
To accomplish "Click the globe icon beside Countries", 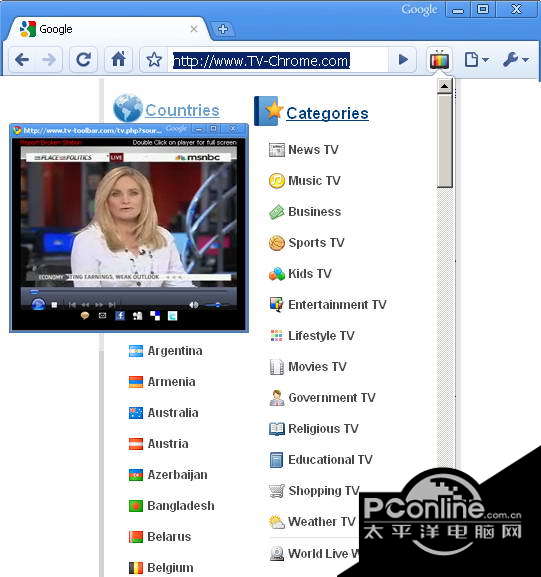I will coord(128,108).
